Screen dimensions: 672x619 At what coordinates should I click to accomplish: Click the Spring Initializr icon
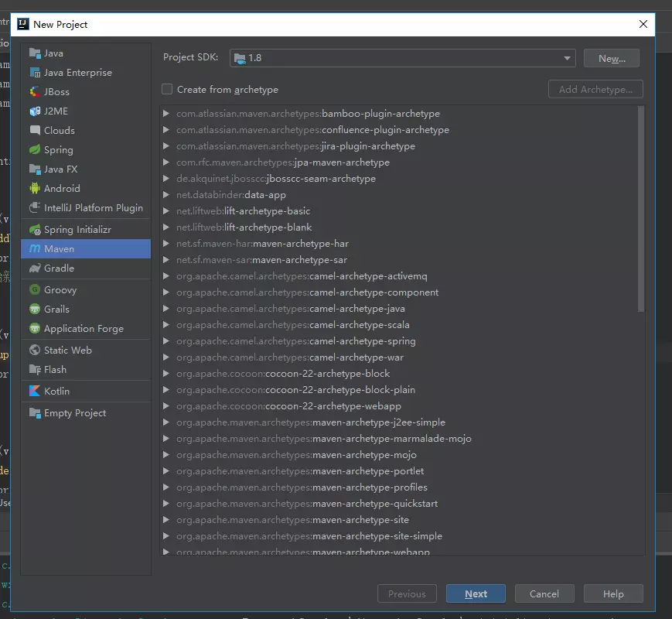click(x=35, y=230)
